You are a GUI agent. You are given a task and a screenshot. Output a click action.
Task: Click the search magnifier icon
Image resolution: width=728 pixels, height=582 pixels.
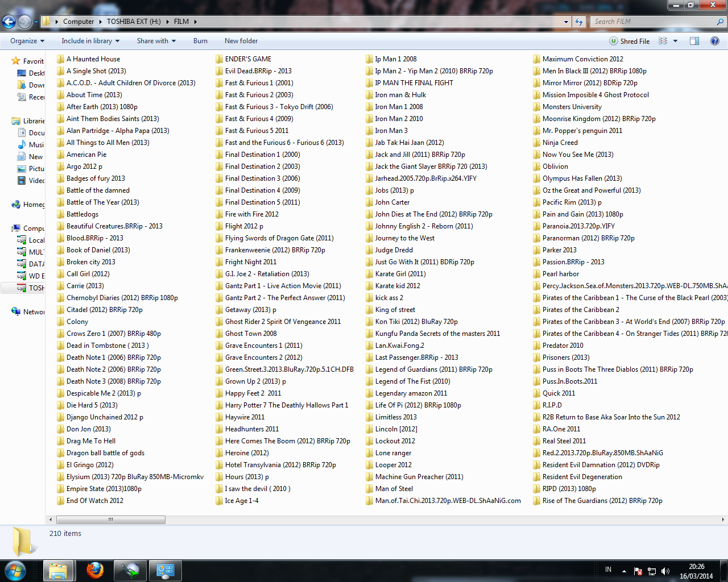click(721, 22)
